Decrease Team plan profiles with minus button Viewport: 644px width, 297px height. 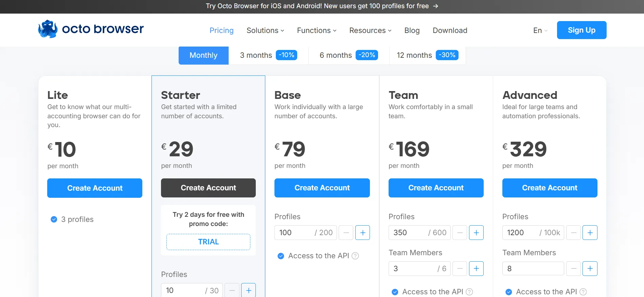460,233
